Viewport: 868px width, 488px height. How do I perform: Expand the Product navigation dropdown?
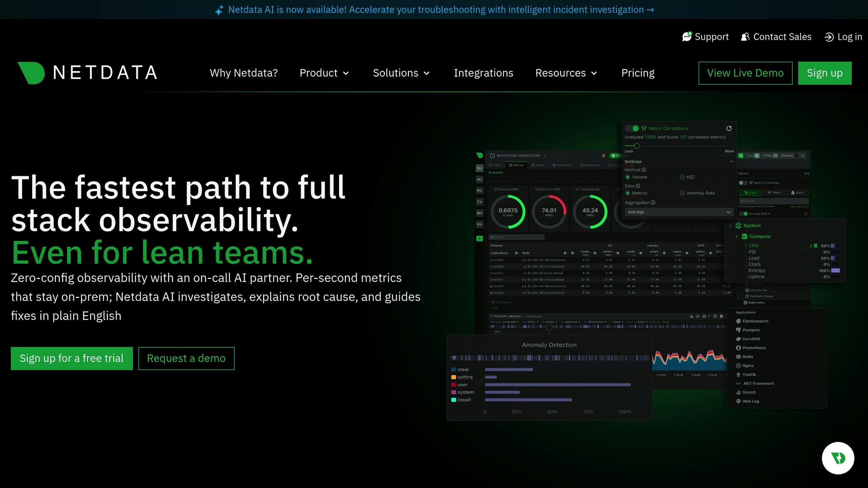pyautogui.click(x=324, y=73)
